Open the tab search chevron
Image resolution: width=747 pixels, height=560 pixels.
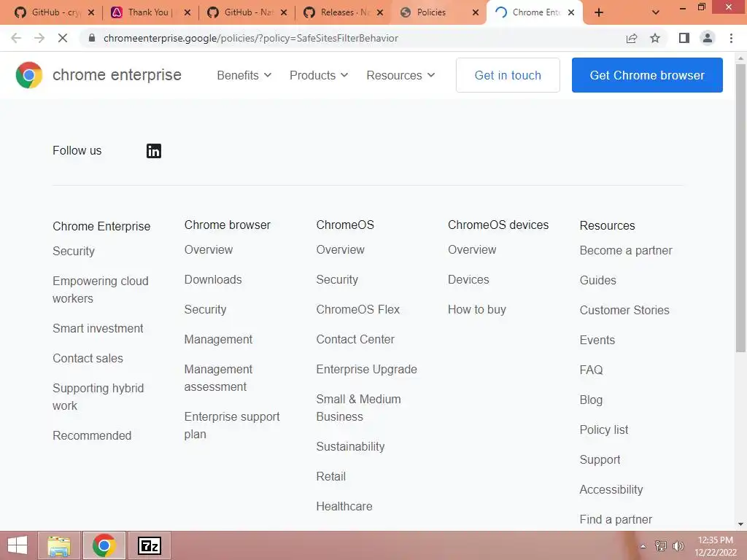point(656,13)
